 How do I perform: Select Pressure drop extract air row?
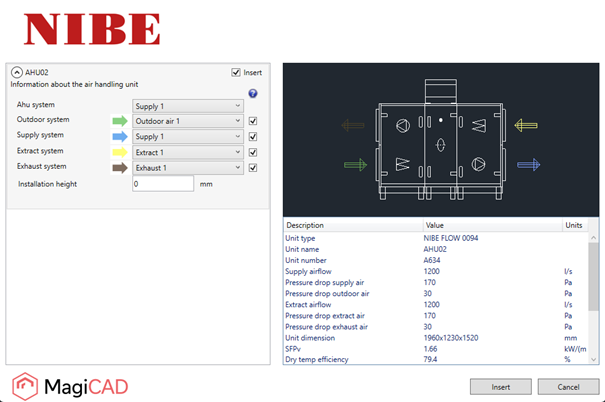click(436, 316)
